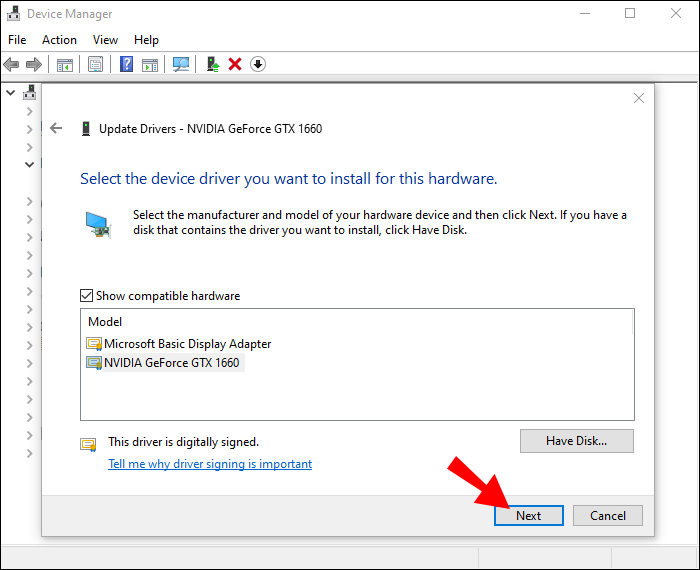
Task: Close the Update Drivers dialog with X
Action: click(639, 98)
